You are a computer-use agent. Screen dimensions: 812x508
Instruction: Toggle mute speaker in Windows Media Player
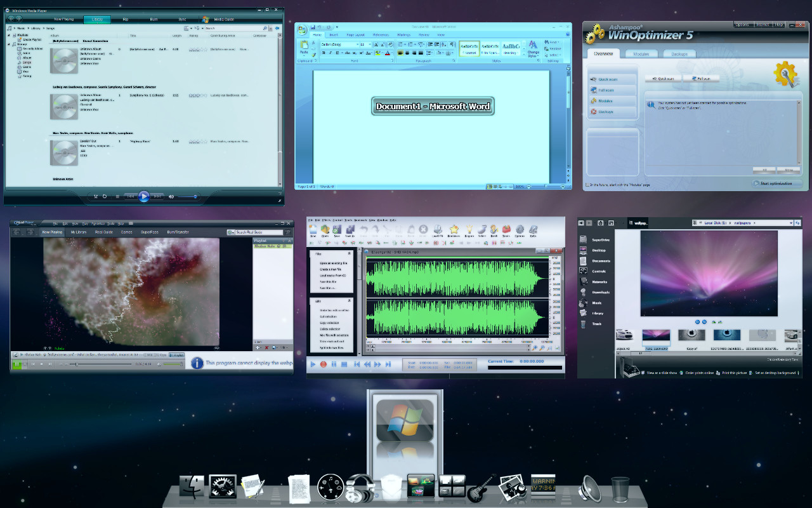[171, 197]
